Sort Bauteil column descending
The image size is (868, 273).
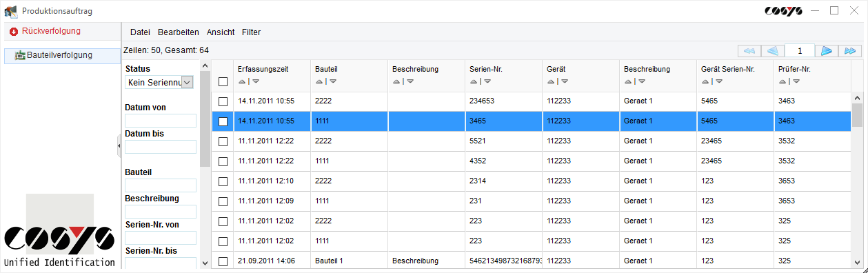pos(332,81)
